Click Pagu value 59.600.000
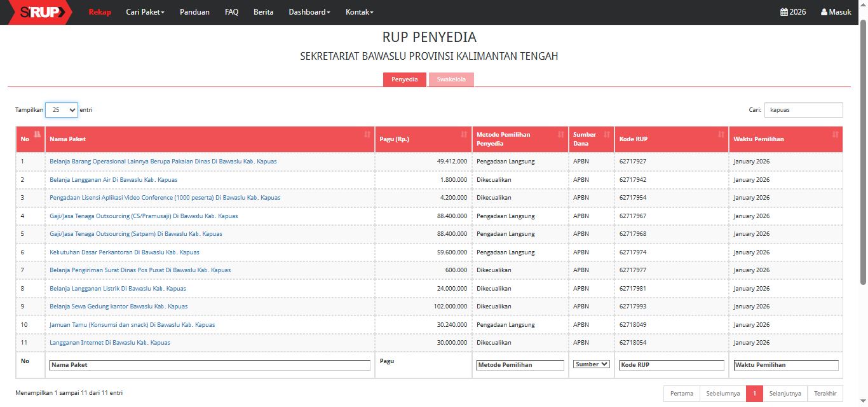This screenshot has width=868, height=407. click(452, 252)
